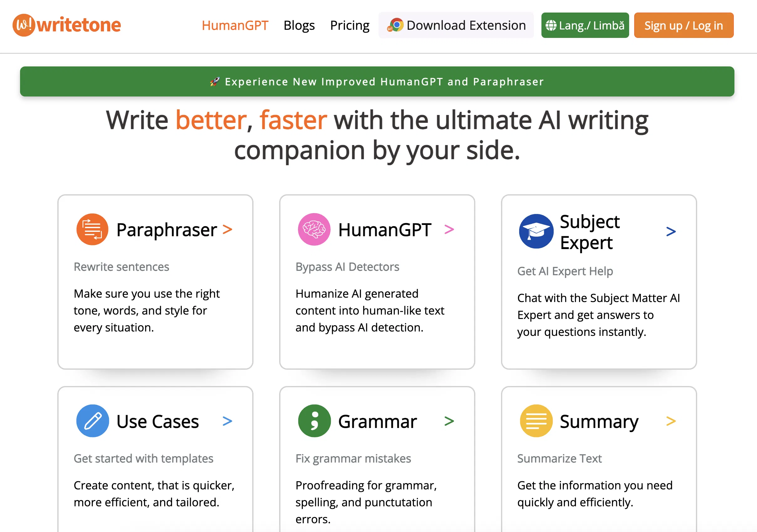
Task: Open the HumanGPT navigation item
Action: 235,25
